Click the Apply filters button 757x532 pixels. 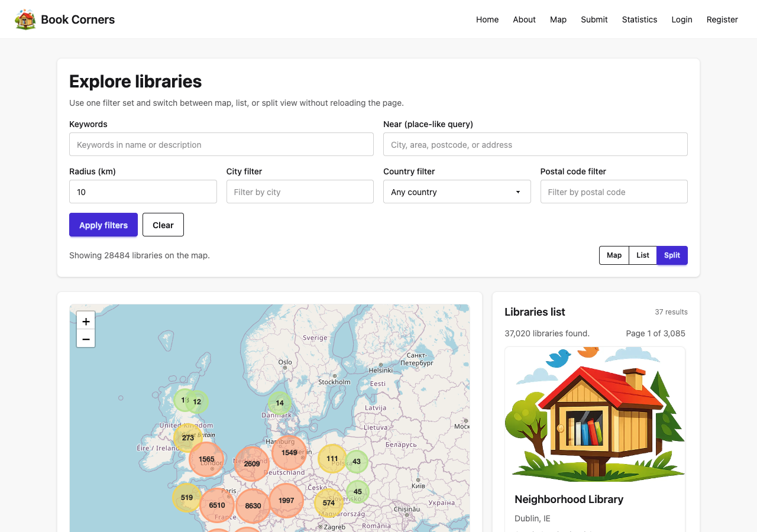tap(103, 225)
